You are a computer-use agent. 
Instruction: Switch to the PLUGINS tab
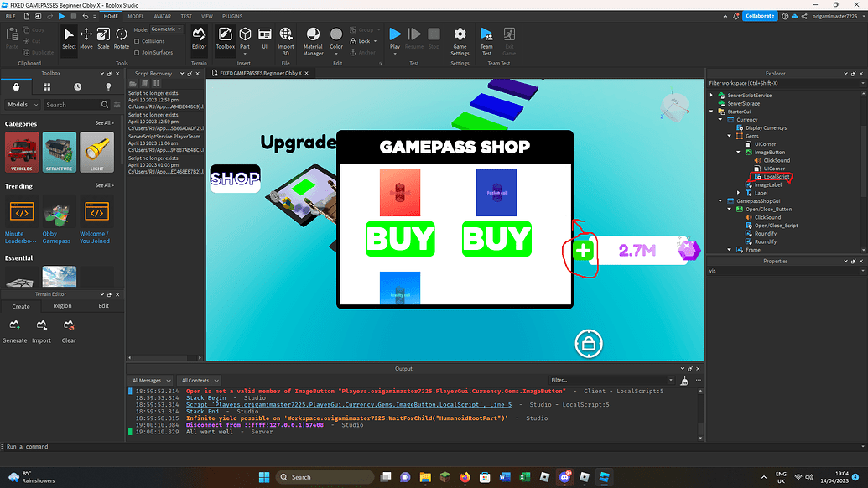[x=231, y=15]
